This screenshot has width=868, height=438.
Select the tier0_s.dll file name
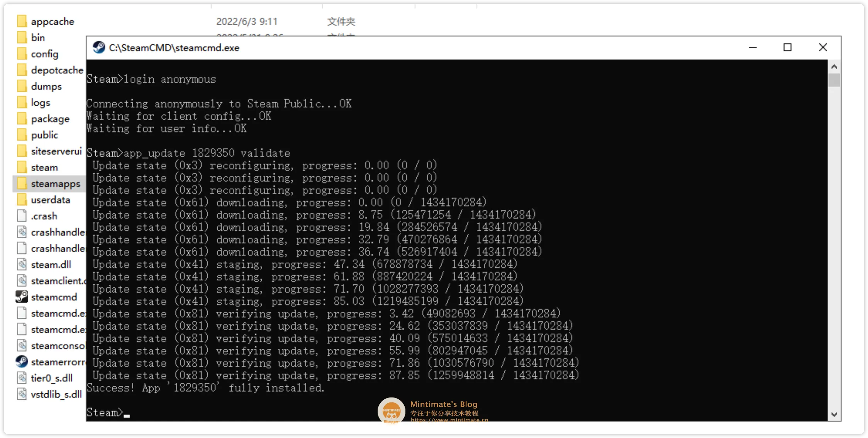52,379
